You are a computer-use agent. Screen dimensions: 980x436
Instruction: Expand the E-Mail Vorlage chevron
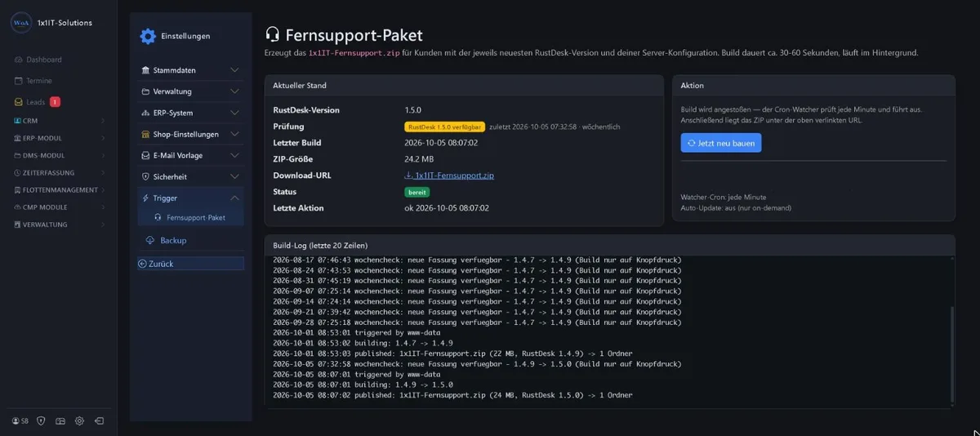pos(234,155)
